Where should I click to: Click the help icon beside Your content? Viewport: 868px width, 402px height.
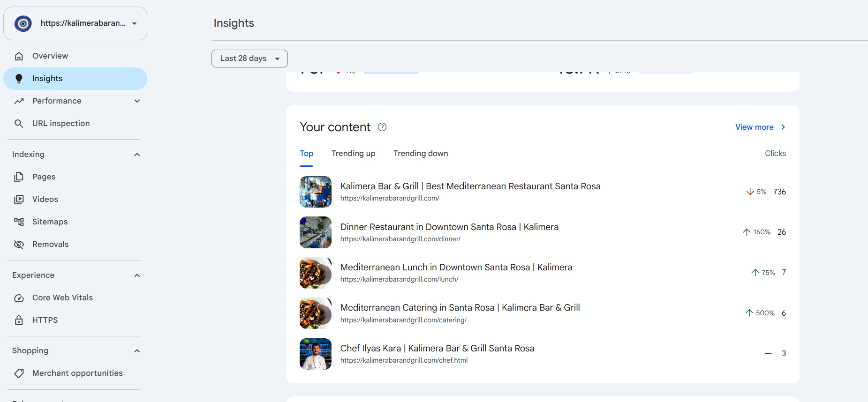tap(382, 127)
